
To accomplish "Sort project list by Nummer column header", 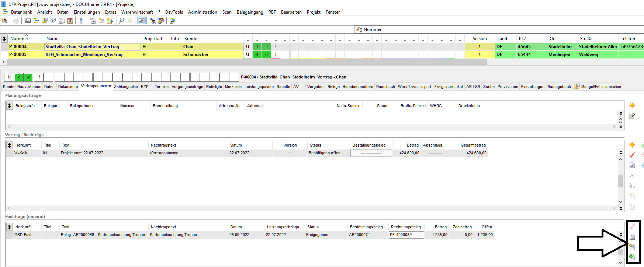I will point(26,39).
